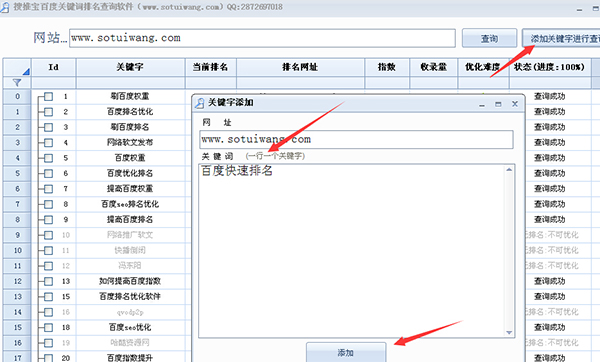Toggle the checkbox for 网络推广软文
This screenshot has height=362, width=600.
coord(49,235)
